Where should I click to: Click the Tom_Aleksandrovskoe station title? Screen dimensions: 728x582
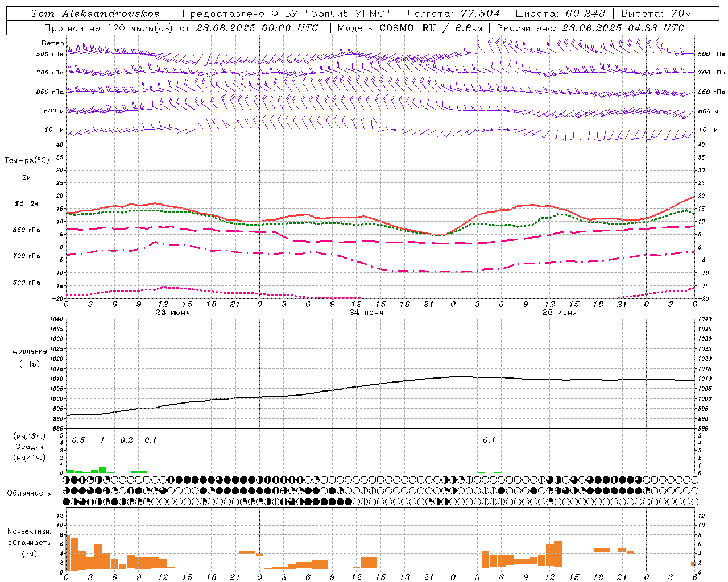tap(95, 14)
